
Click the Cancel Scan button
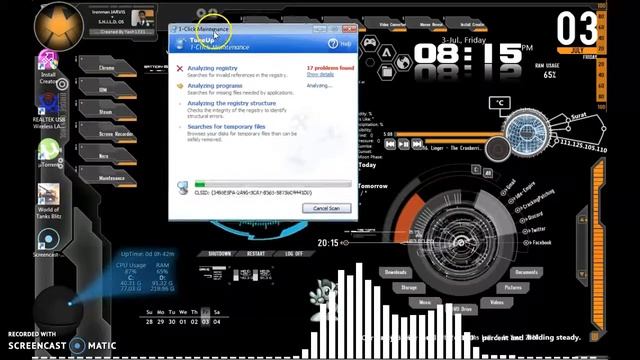tap(327, 208)
